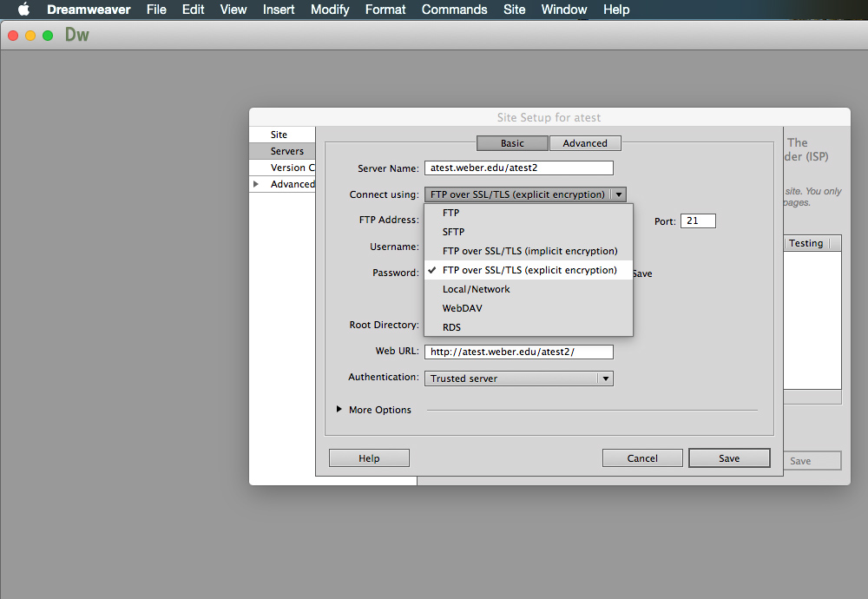Expand the More Options section
This screenshot has height=599, width=868.
(339, 410)
